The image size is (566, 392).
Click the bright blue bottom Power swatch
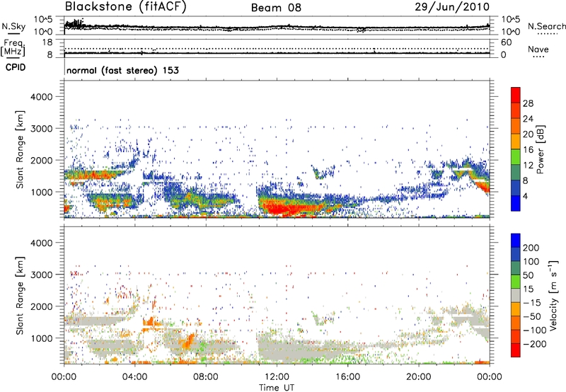click(x=516, y=203)
